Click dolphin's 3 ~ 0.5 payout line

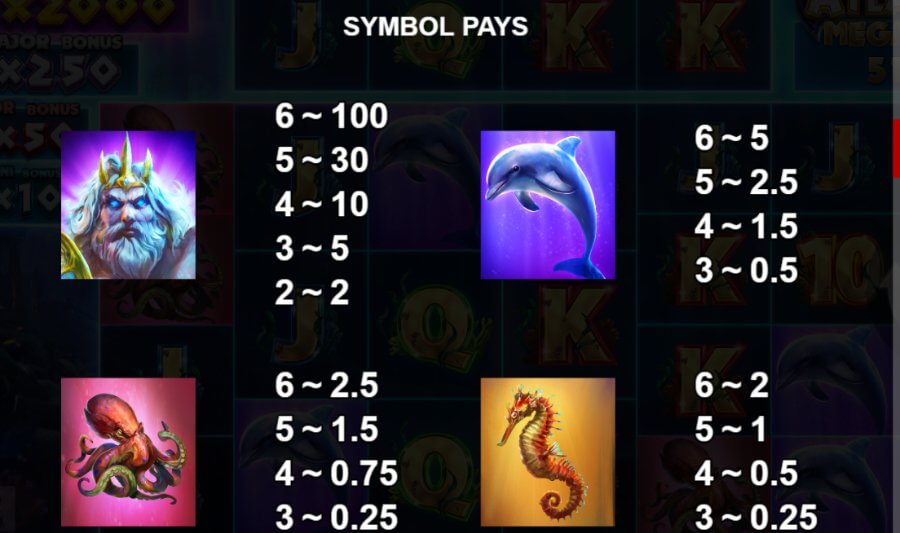pos(746,270)
